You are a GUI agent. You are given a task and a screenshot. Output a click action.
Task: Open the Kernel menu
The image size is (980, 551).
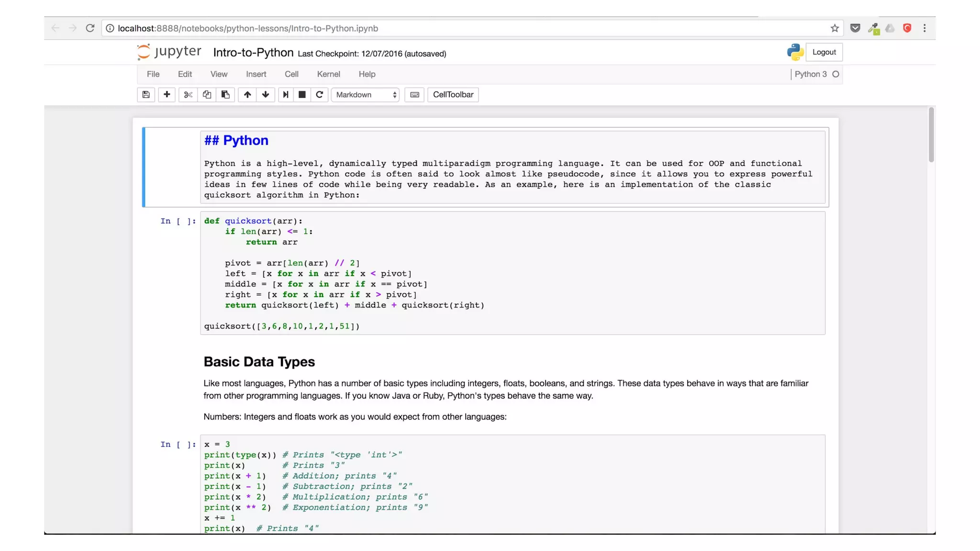click(328, 74)
